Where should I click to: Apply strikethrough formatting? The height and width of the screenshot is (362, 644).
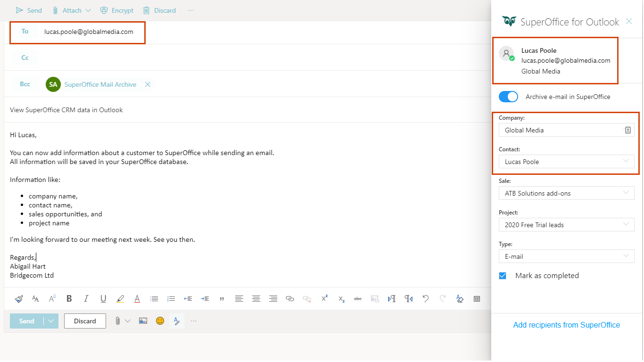(358, 298)
